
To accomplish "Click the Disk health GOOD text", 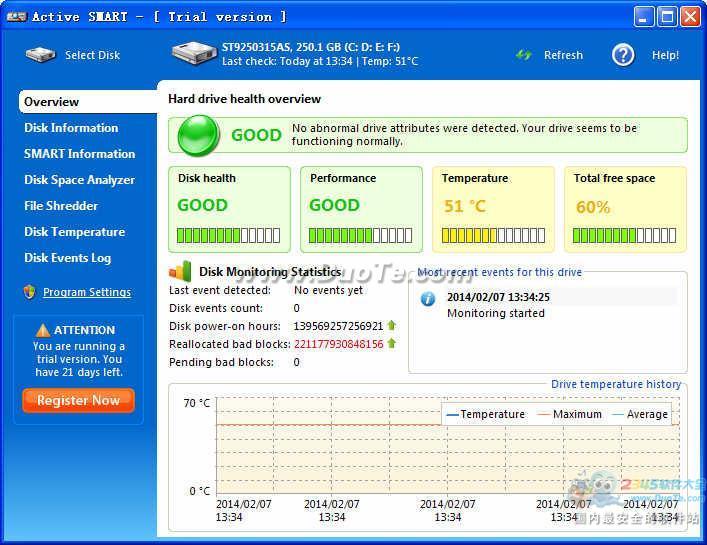I will tap(202, 205).
